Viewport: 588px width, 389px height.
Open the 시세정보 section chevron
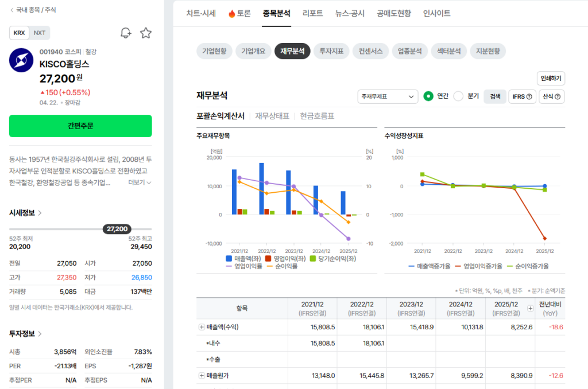pos(40,213)
